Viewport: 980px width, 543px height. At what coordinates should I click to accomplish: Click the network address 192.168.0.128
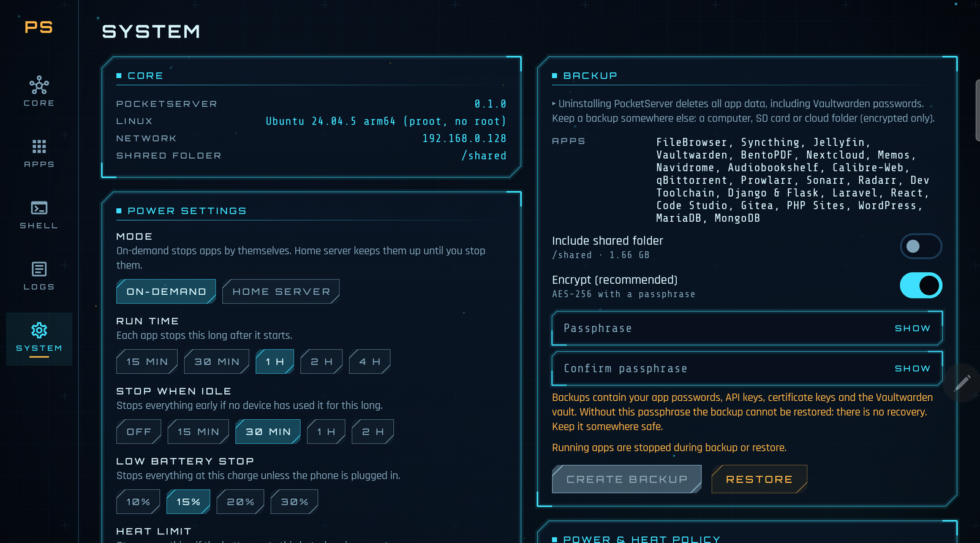(x=464, y=139)
